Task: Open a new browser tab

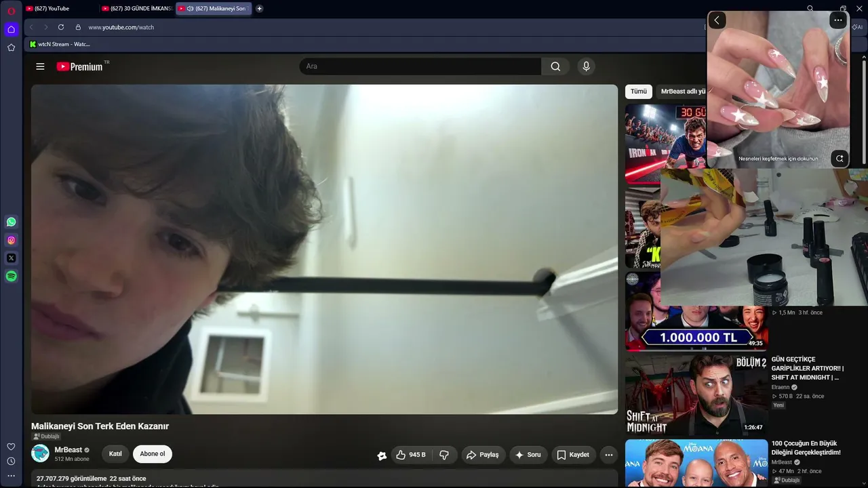Action: coord(259,9)
